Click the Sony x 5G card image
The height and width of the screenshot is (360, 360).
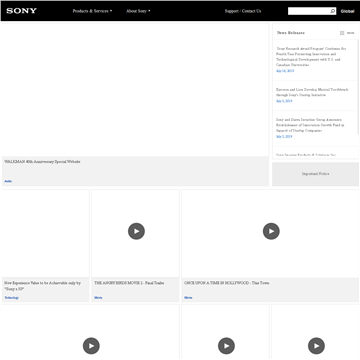point(46,233)
